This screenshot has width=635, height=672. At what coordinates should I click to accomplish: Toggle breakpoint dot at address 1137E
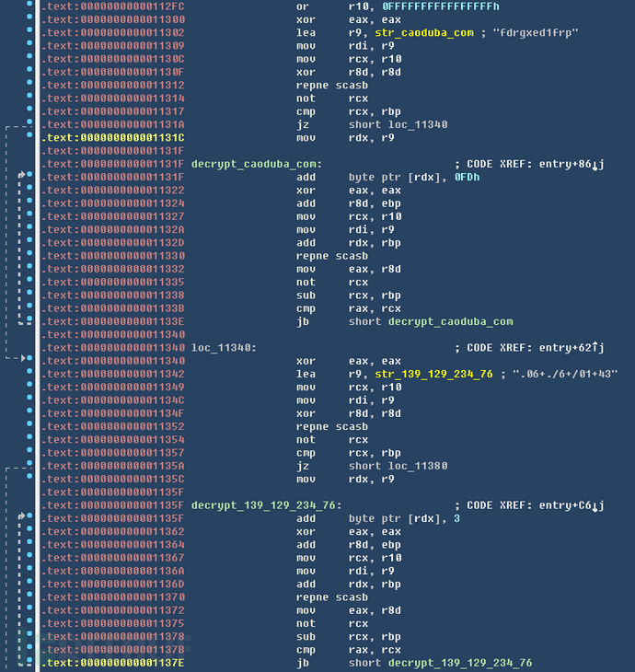[30, 663]
